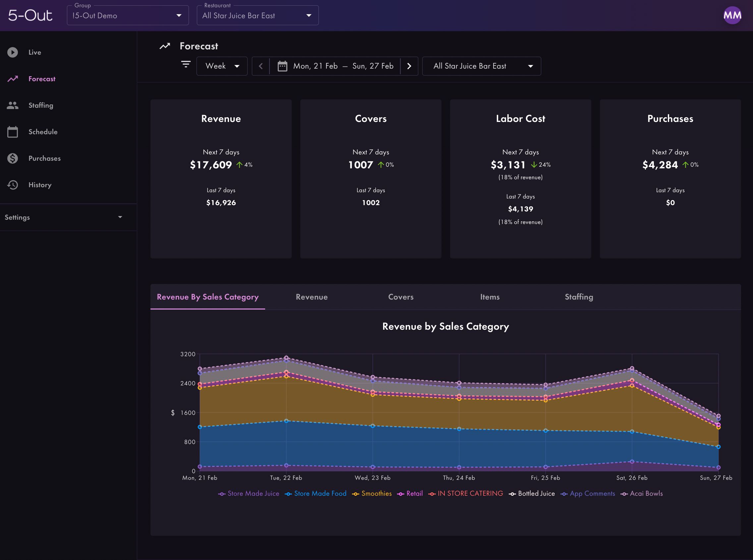Open Staffing via the people icon
This screenshot has height=560, width=753.
(13, 105)
